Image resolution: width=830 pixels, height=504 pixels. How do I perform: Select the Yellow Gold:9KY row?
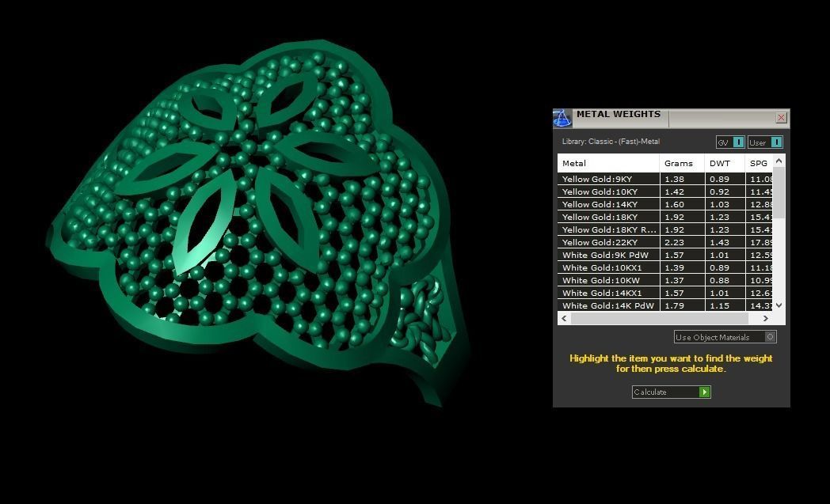point(664,179)
